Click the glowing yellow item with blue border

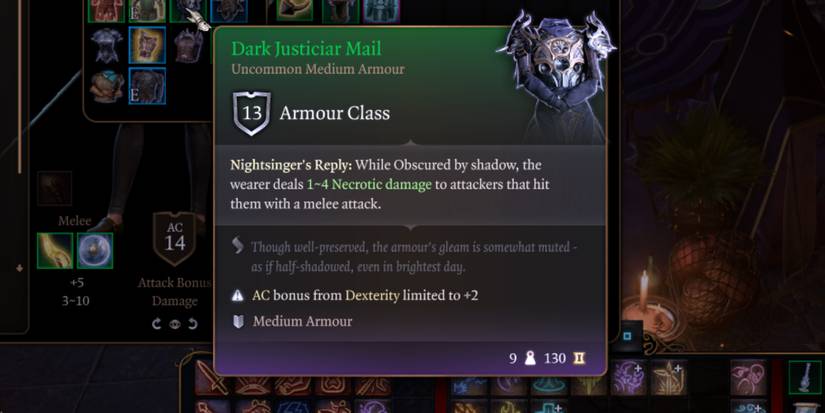tap(147, 45)
